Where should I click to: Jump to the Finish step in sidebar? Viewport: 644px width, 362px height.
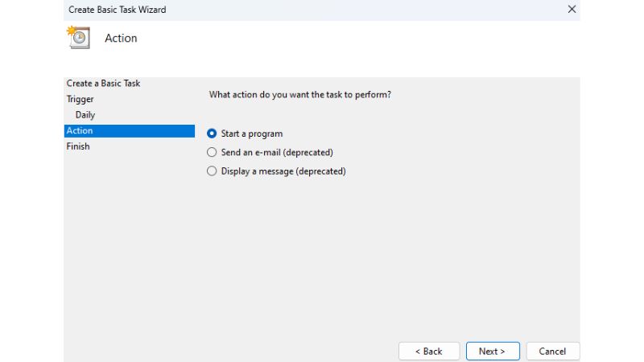(x=78, y=146)
